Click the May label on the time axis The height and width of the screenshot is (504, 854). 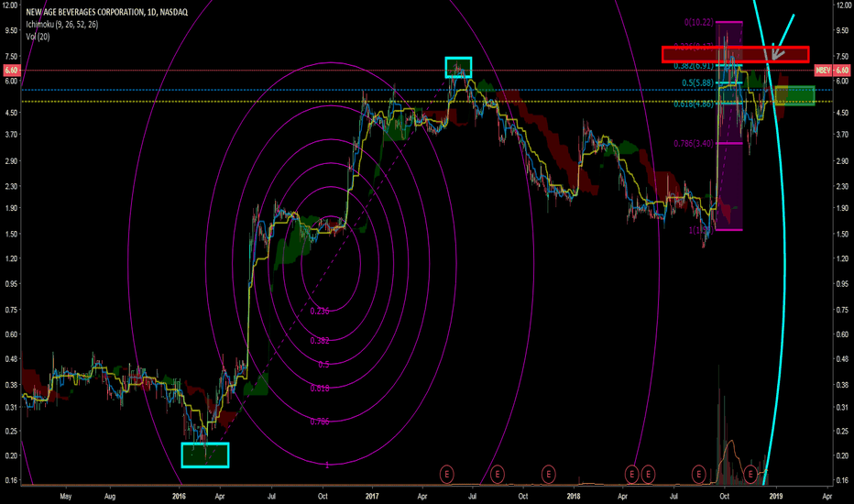coord(65,497)
